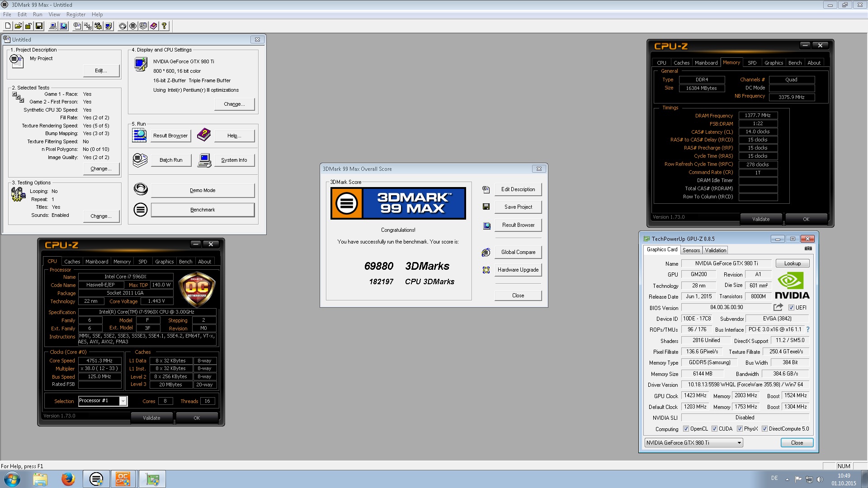Open the Run menu
868x488 pixels.
tap(38, 14)
